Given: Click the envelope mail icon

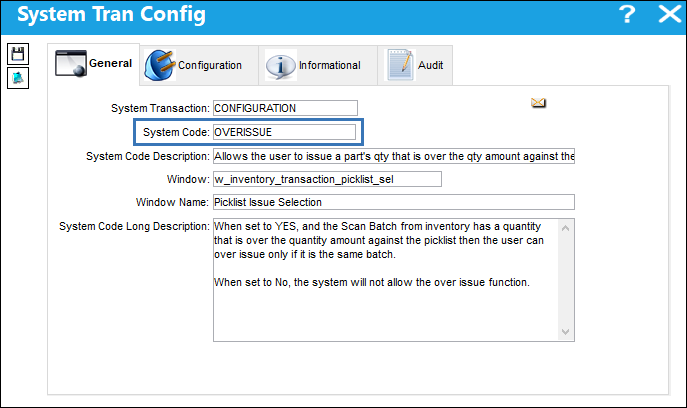Looking at the screenshot, I should 538,103.
